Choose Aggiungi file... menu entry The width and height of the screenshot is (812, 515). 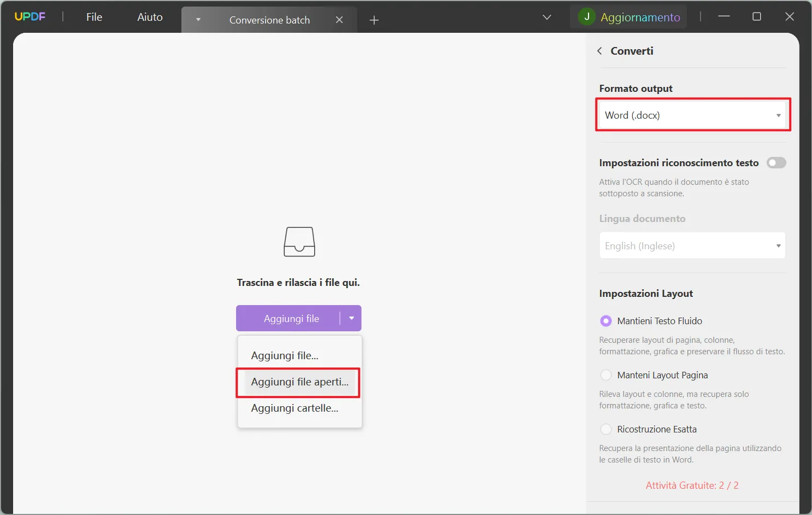pos(299,355)
